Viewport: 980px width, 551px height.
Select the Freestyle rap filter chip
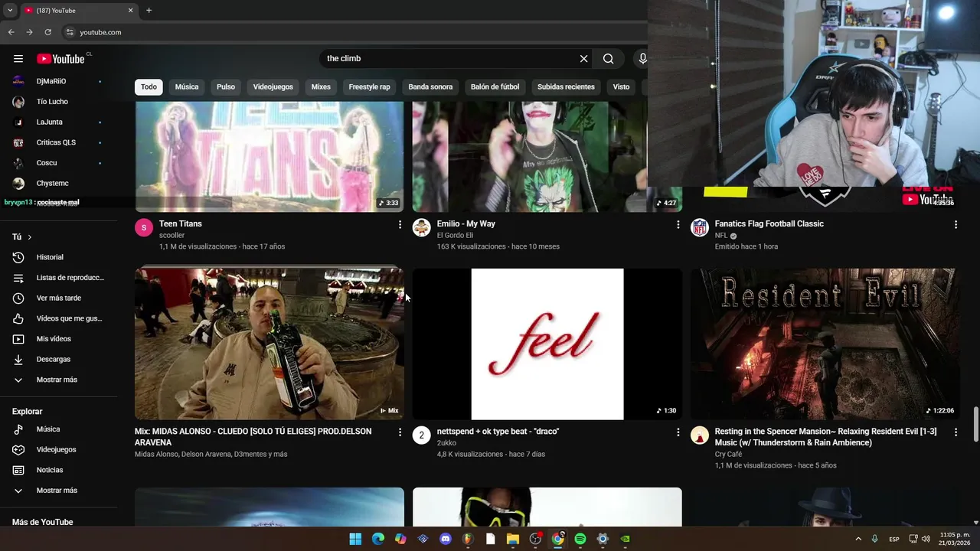click(369, 86)
